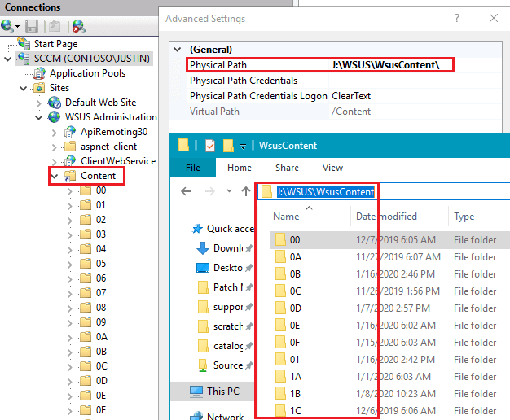
Task: Open Recent locations dropdown arrow
Action: 229,190
